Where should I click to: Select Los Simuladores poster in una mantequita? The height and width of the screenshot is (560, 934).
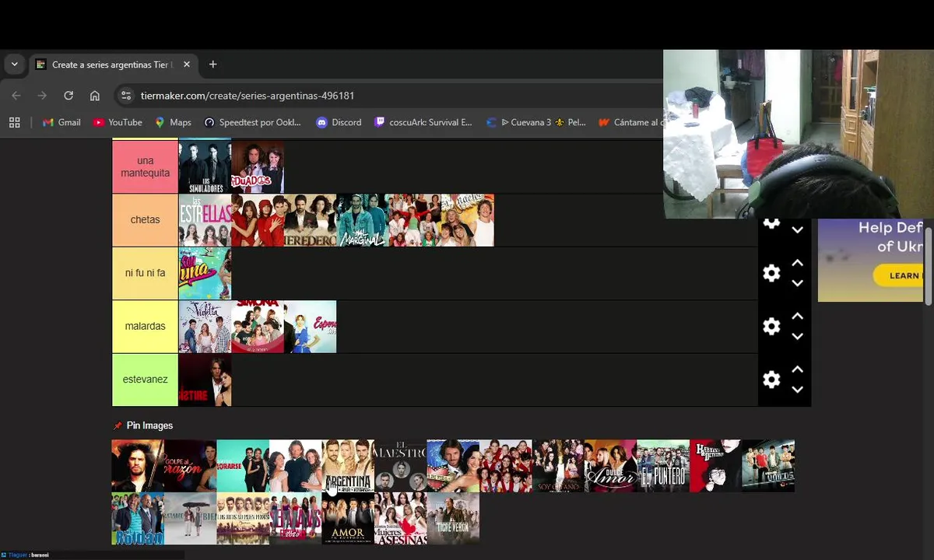(x=205, y=166)
